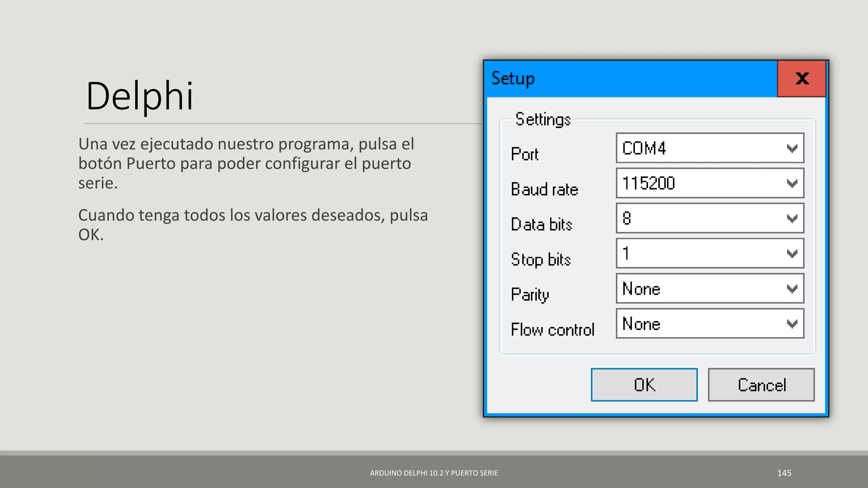Click the footer text ARDUINO DELPHI 10.2 Y PUERTO SERIE
This screenshot has height=488, width=868.
coord(434,473)
